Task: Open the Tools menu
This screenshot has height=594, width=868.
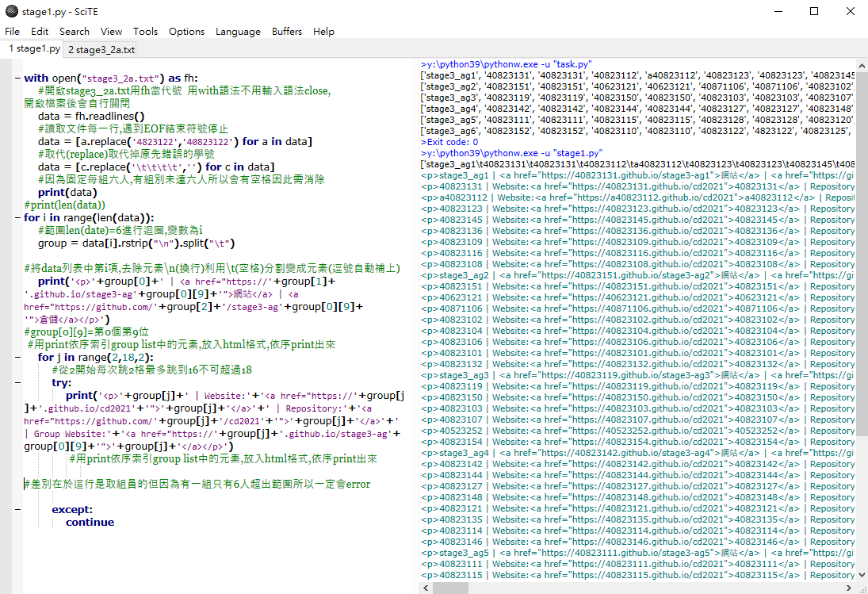Action: tap(145, 32)
